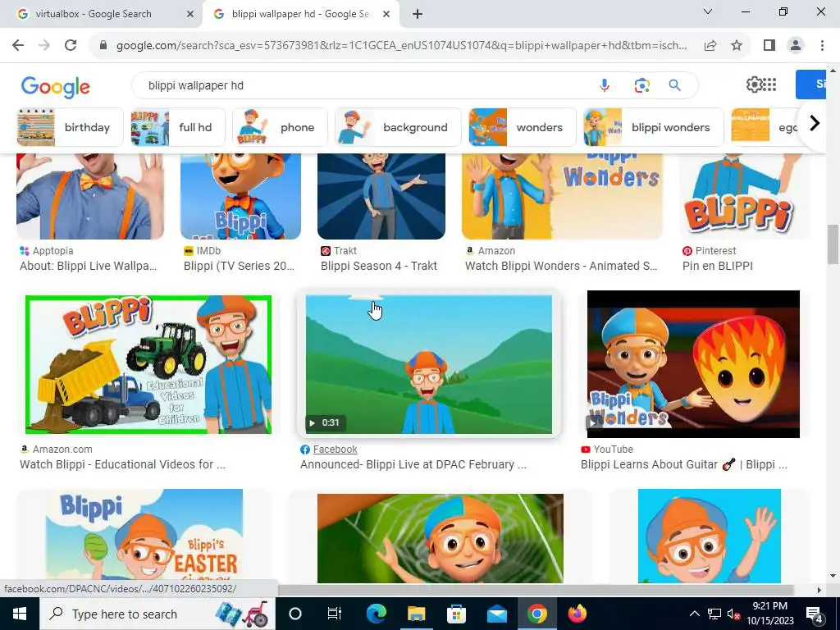Open Chrome tab search dropdown
The image size is (840, 630).
tap(708, 11)
